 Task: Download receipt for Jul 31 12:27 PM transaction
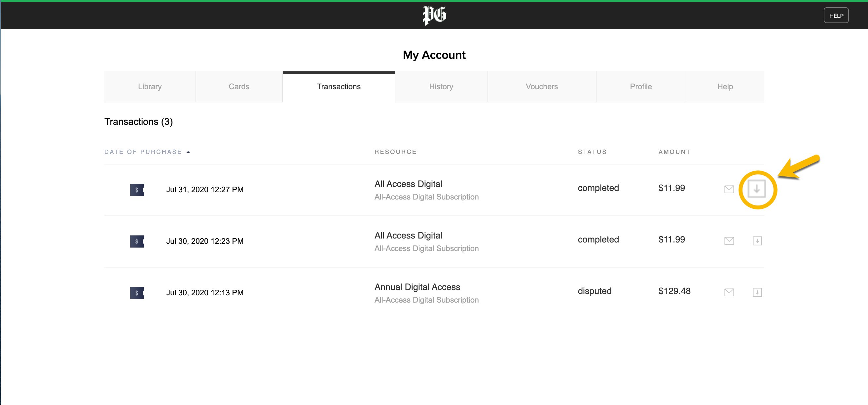coord(756,189)
